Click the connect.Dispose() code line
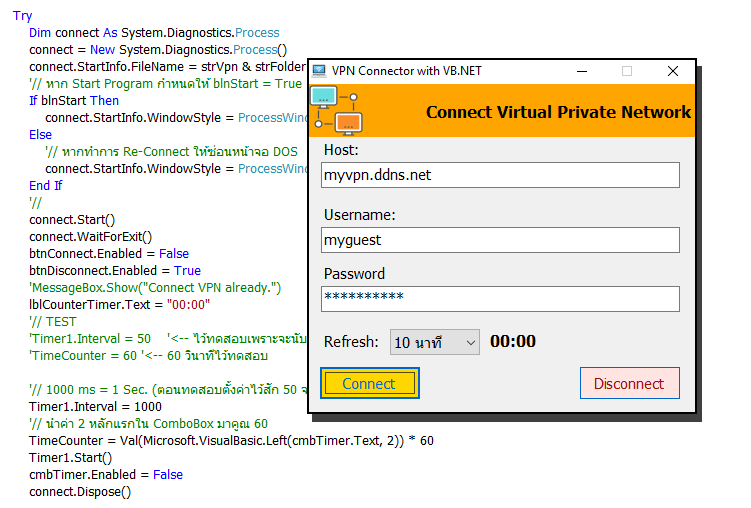Screen dimensions: 751x508 click(80, 492)
